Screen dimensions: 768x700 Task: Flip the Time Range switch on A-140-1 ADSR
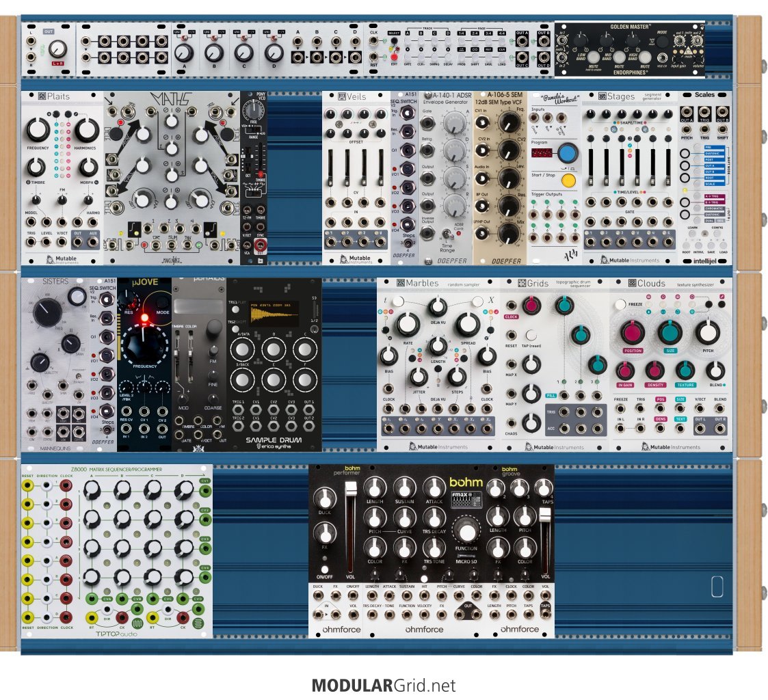coord(447,234)
